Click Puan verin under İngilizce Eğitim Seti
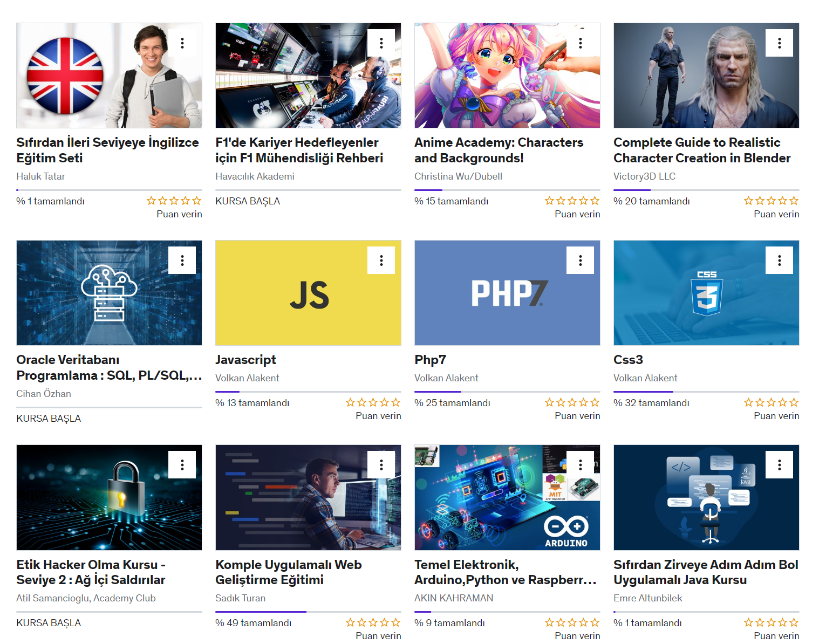Image resolution: width=826 pixels, height=644 pixels. point(179,214)
